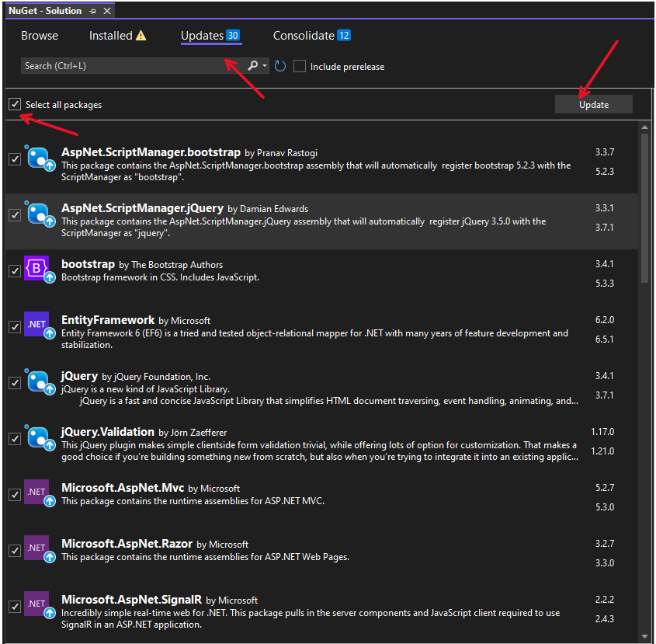Viewport: 656px width, 644px height.
Task: Uncheck the jQuery package checkbox
Action: [15, 383]
